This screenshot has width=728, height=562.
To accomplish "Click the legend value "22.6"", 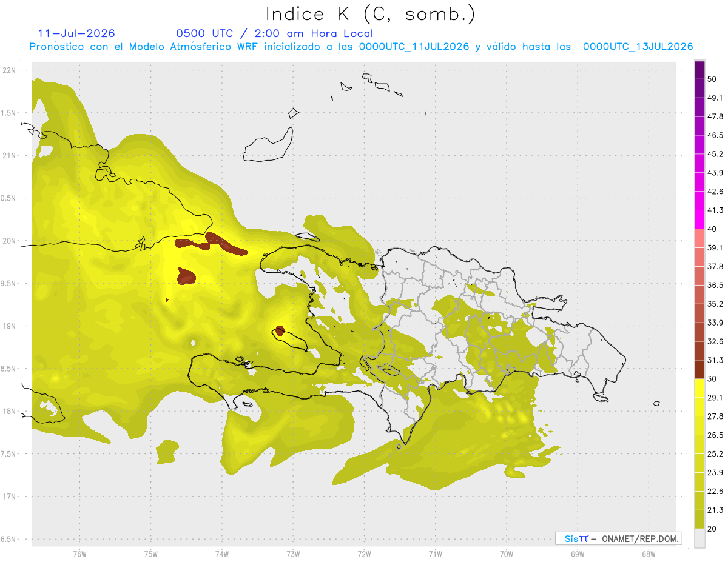I will point(715,491).
